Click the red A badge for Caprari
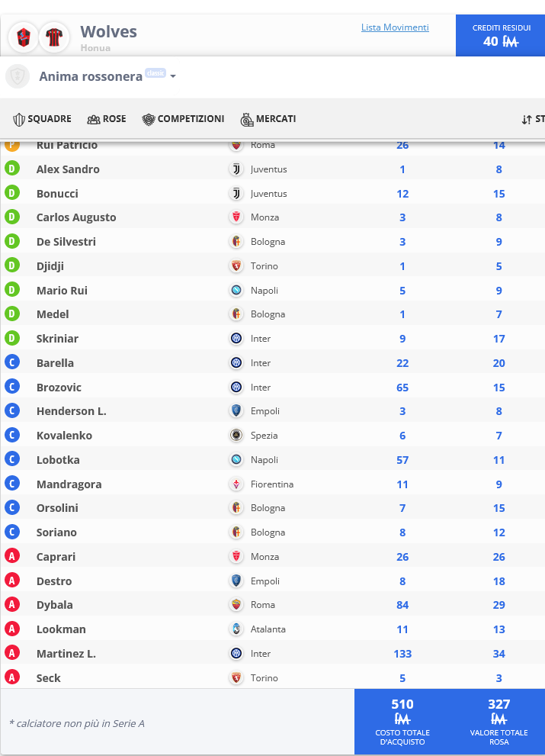 click(12, 556)
